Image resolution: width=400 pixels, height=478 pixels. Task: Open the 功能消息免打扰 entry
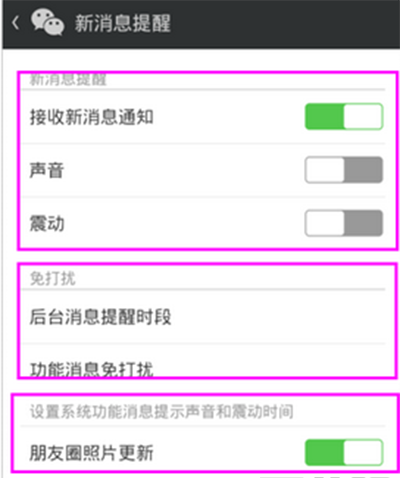tap(203, 361)
